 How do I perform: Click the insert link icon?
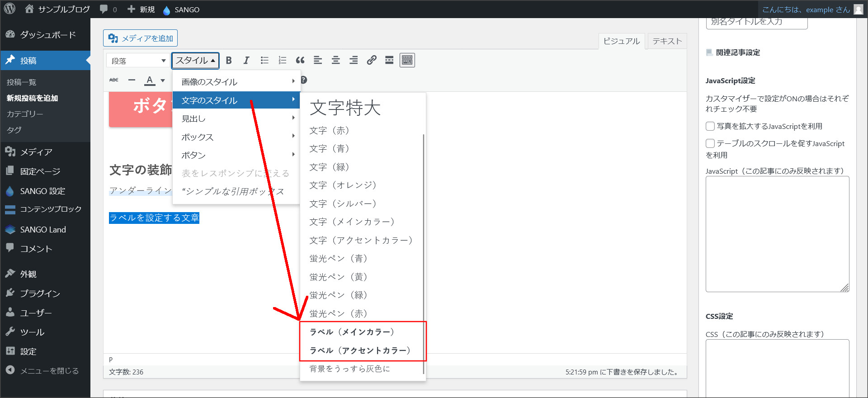[x=372, y=61]
